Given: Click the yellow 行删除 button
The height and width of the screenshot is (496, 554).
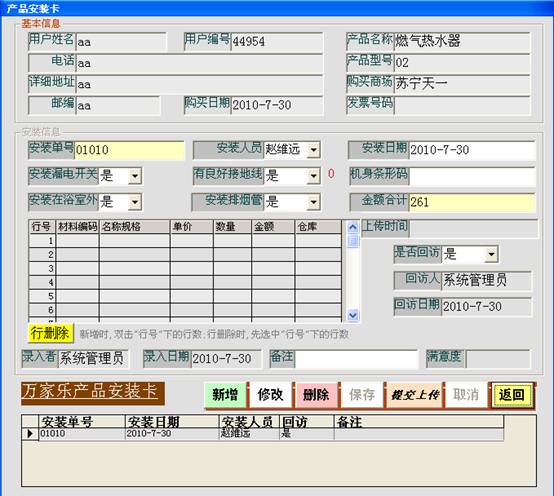Looking at the screenshot, I should [51, 333].
